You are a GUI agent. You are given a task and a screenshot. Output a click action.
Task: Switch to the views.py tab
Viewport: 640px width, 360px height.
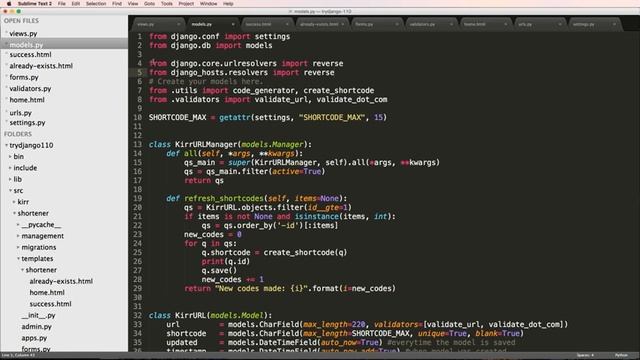(157, 24)
